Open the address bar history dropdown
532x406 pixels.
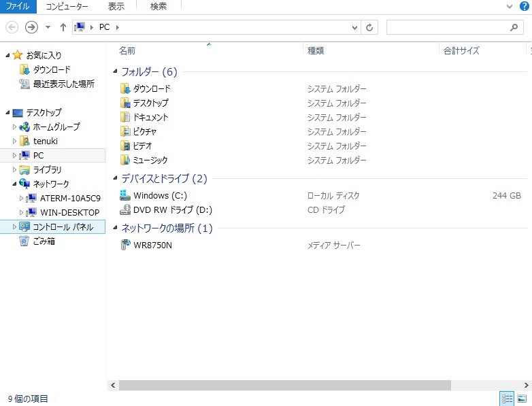click(x=354, y=27)
